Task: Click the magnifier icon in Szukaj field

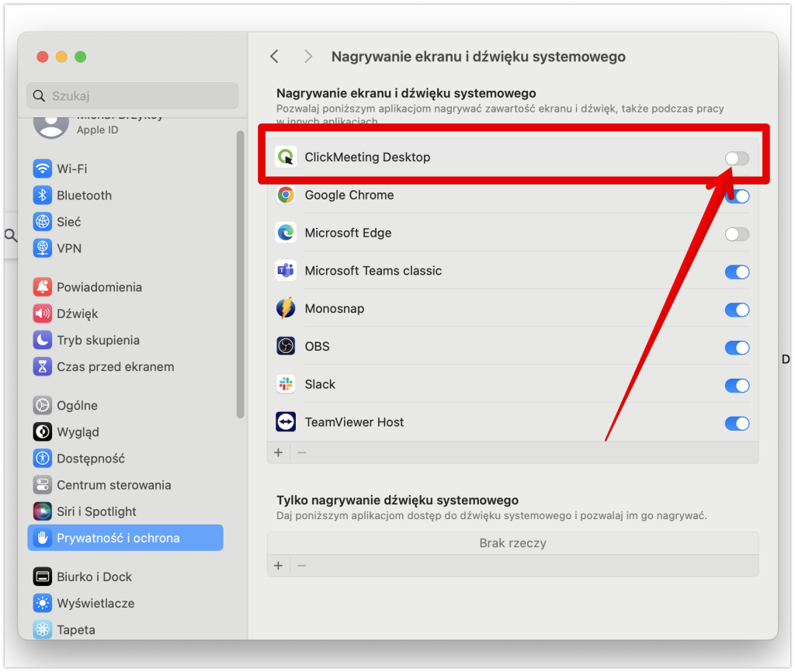Action: tap(39, 95)
